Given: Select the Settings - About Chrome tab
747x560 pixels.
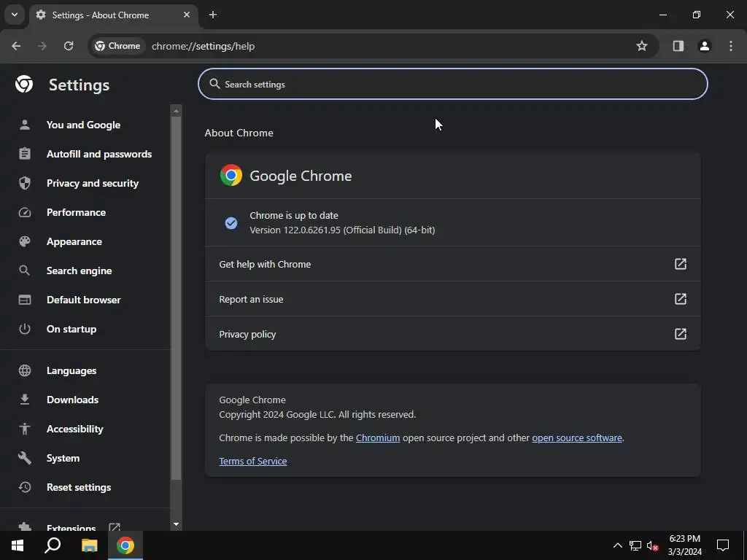Looking at the screenshot, I should pyautogui.click(x=113, y=15).
